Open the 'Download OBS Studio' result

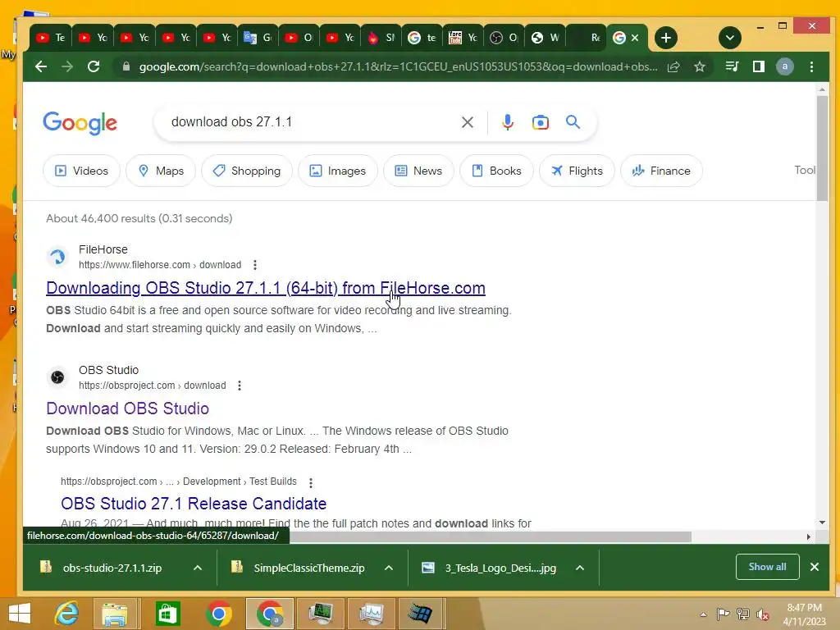click(127, 409)
